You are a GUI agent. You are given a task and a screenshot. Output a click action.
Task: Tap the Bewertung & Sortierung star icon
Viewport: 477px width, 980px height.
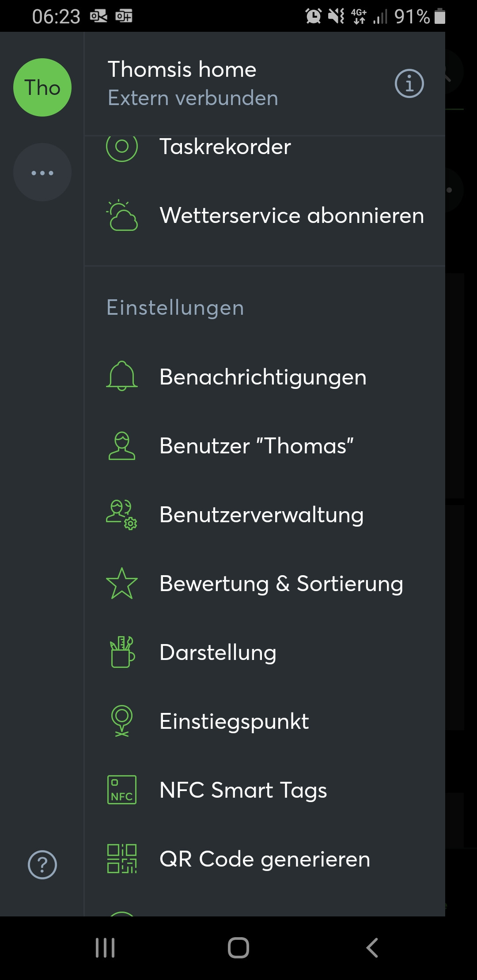(x=122, y=584)
